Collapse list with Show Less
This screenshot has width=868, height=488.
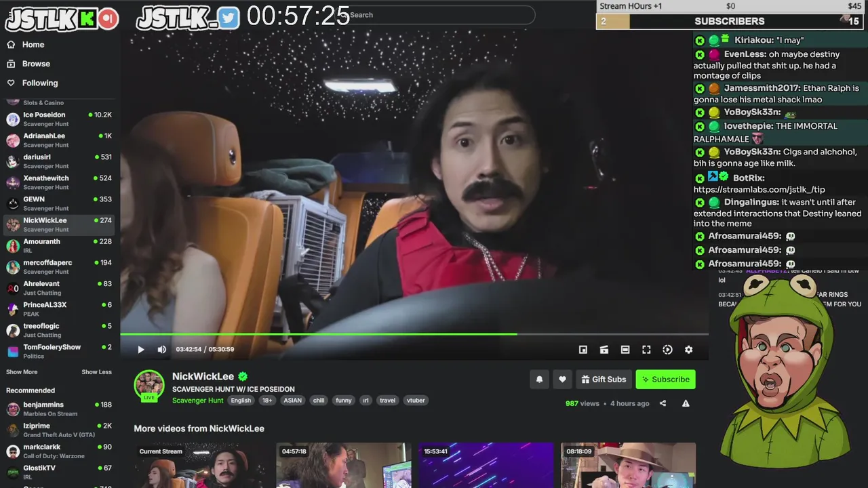pos(96,372)
